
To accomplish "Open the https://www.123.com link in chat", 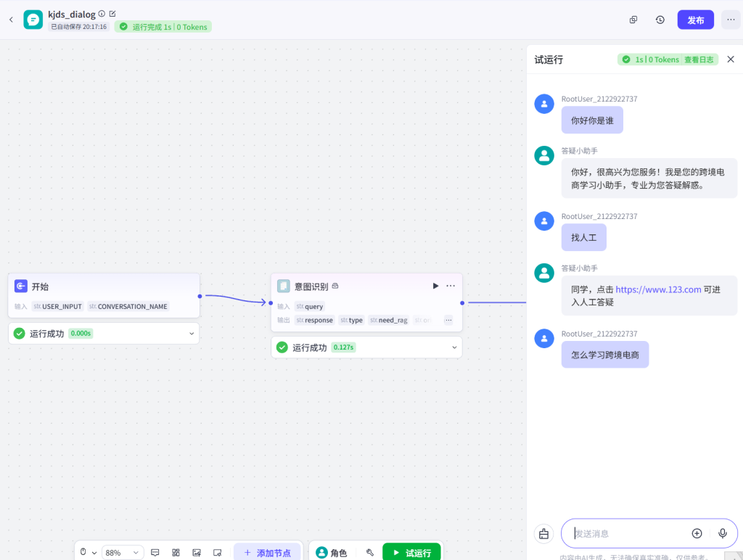I will click(658, 289).
